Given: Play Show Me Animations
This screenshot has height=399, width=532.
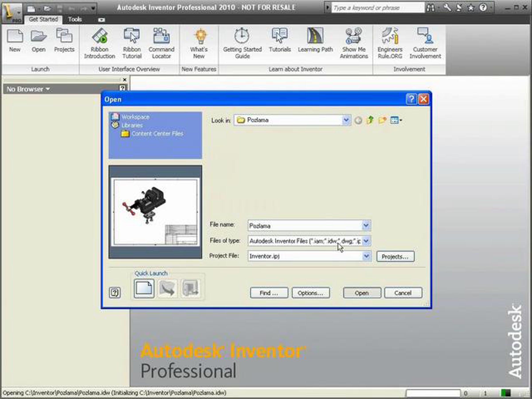Looking at the screenshot, I should pos(354,43).
